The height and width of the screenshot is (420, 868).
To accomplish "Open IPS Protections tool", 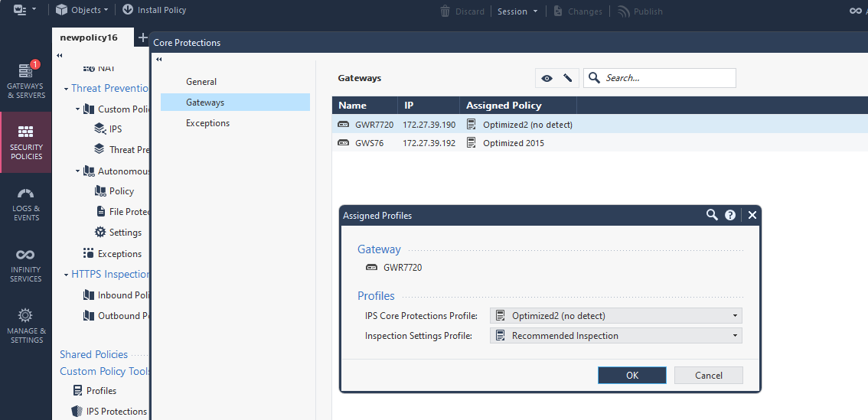I will (x=109, y=411).
